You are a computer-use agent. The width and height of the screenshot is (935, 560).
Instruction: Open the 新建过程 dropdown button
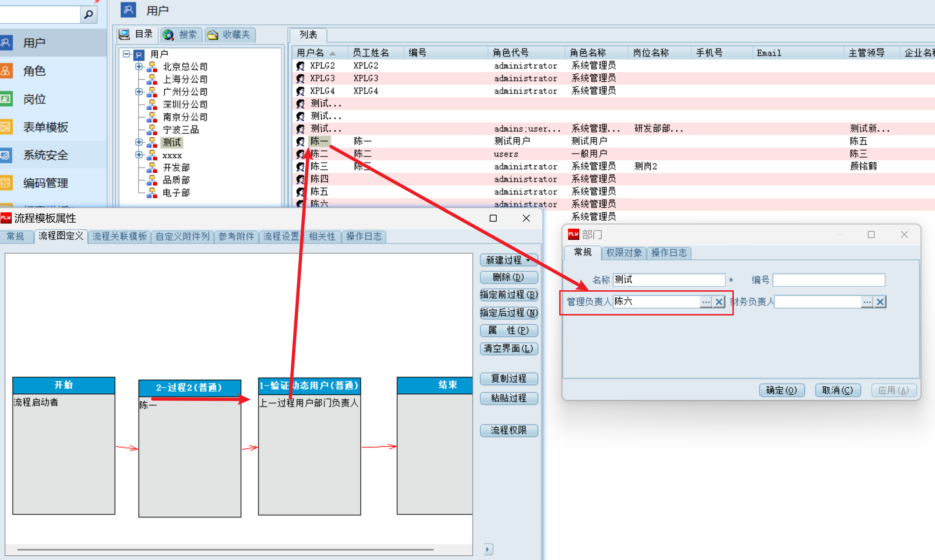(509, 260)
